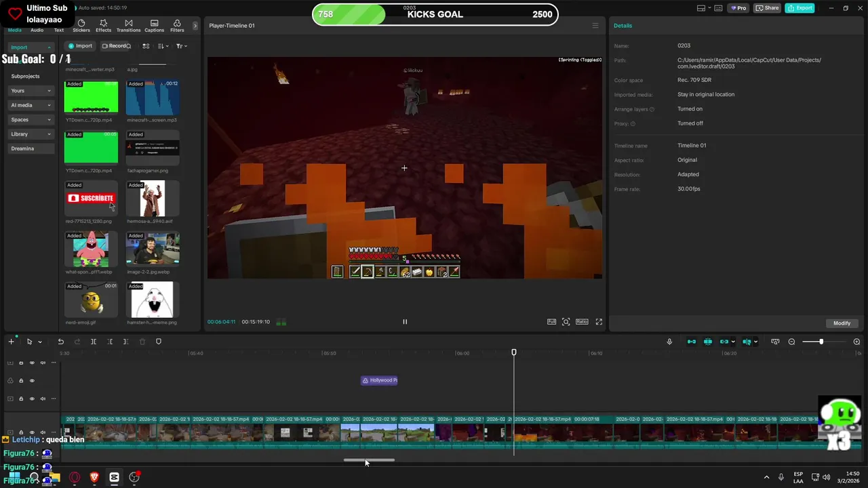
Task: Toggle main track magnet in timeline
Action: pyautogui.click(x=692, y=342)
